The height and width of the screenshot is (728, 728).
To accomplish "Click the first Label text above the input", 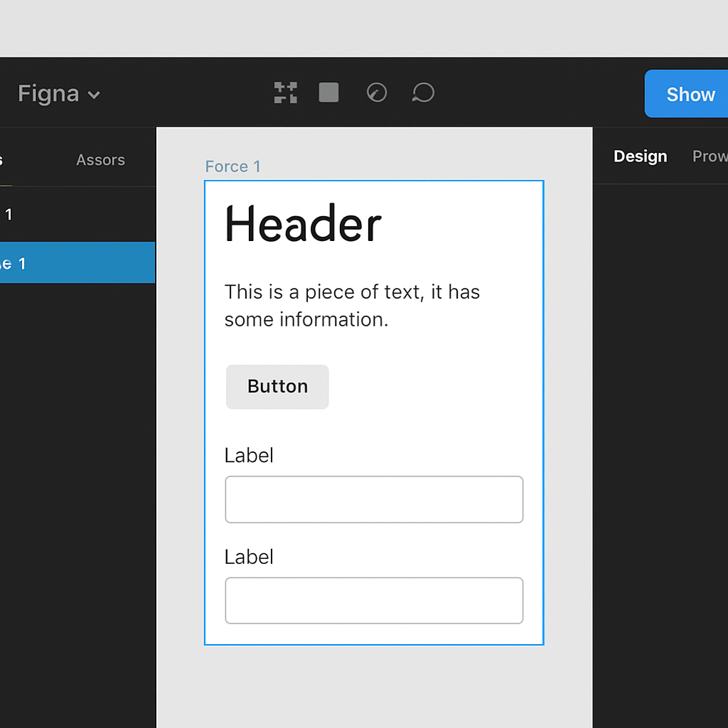I will pyautogui.click(x=249, y=455).
